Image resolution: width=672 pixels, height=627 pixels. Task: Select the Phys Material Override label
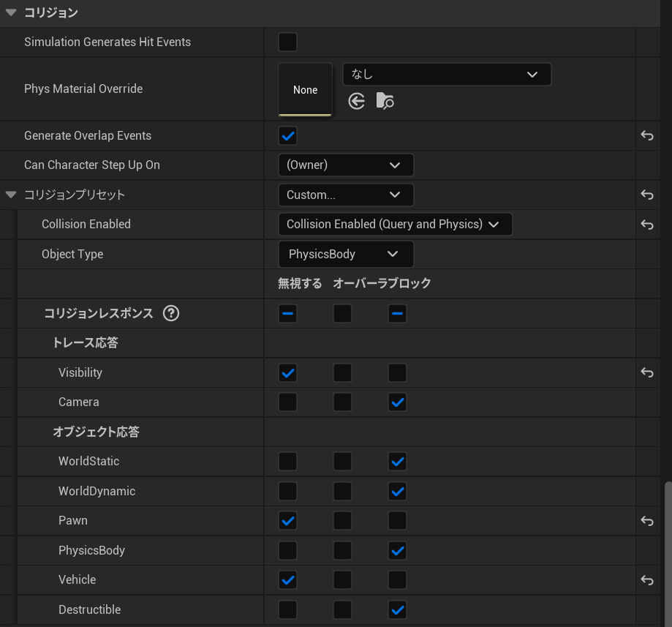coord(83,89)
